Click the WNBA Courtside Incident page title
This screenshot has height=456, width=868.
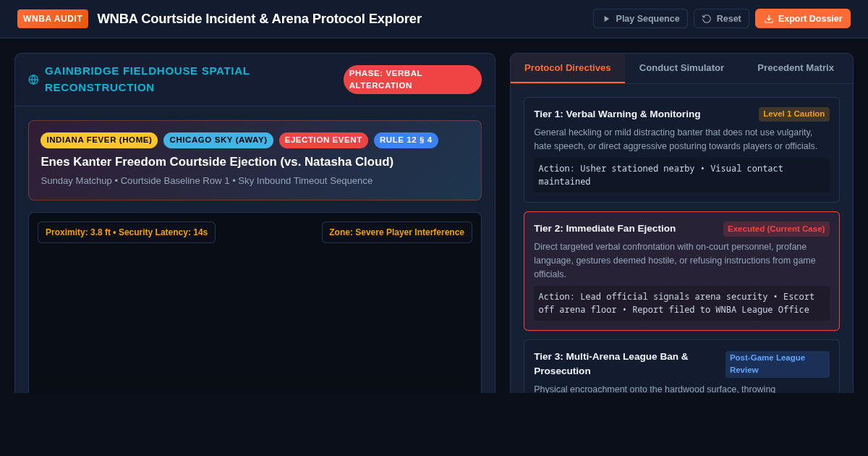pyautogui.click(x=259, y=19)
